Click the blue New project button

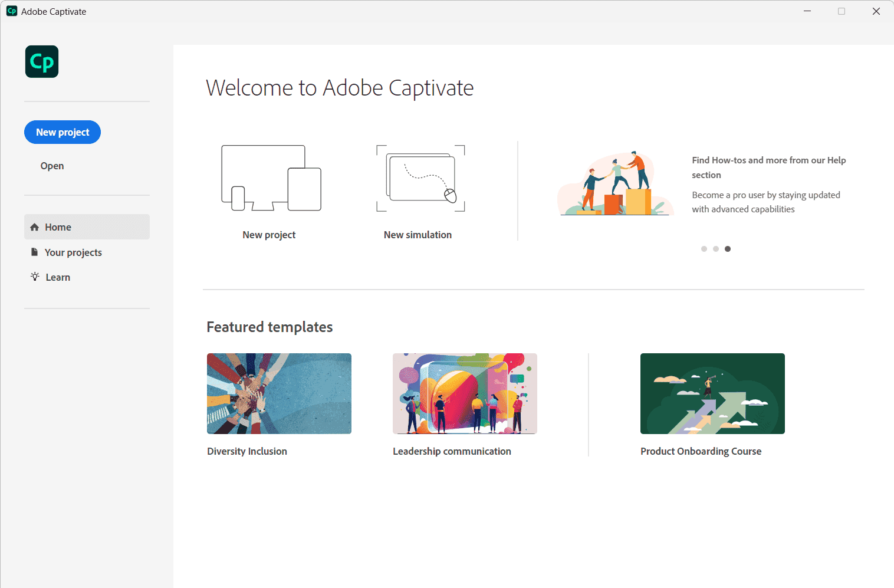point(63,132)
